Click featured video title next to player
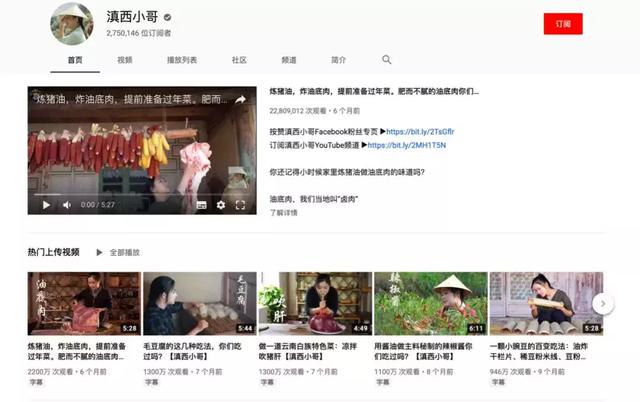This screenshot has width=640, height=402. coord(374,91)
